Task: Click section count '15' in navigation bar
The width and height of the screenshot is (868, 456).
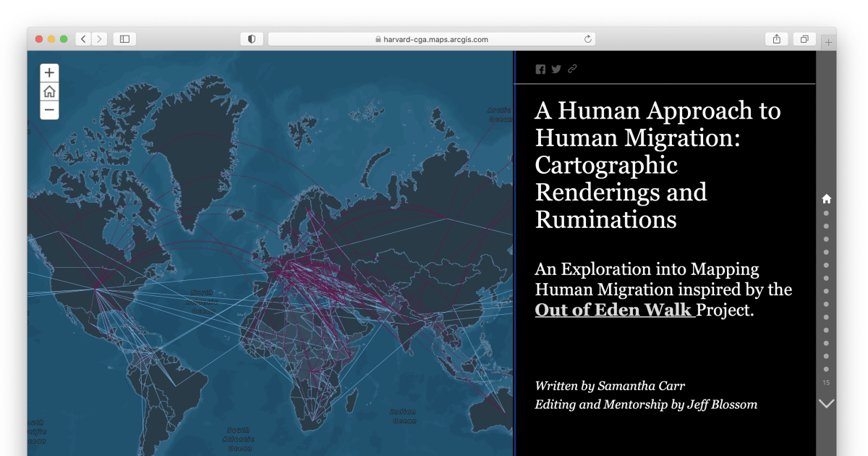Action: click(x=827, y=383)
